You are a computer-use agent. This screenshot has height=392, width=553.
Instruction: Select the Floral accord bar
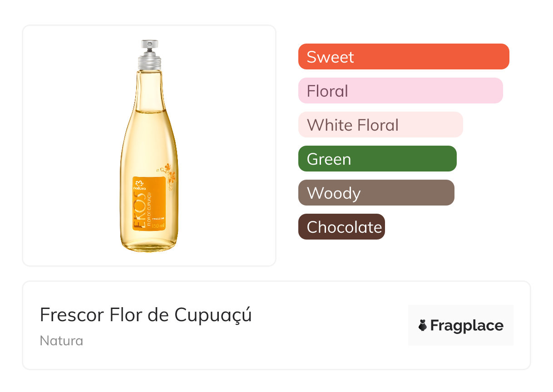400,91
